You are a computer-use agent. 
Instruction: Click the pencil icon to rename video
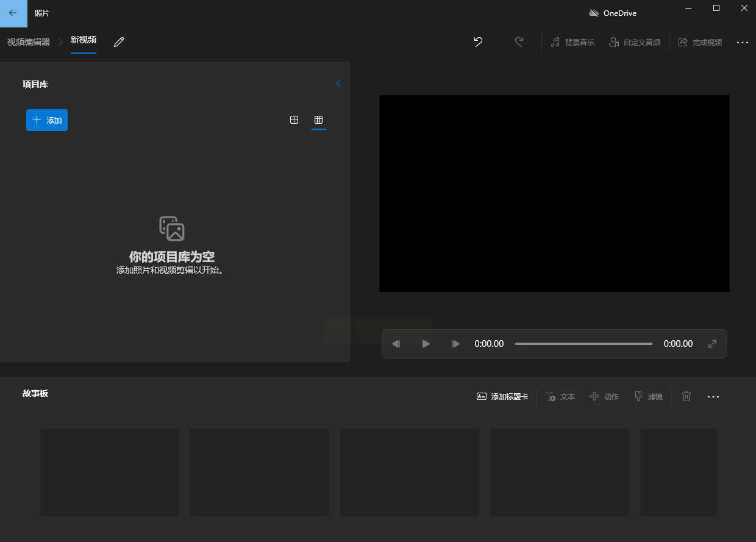coord(119,41)
